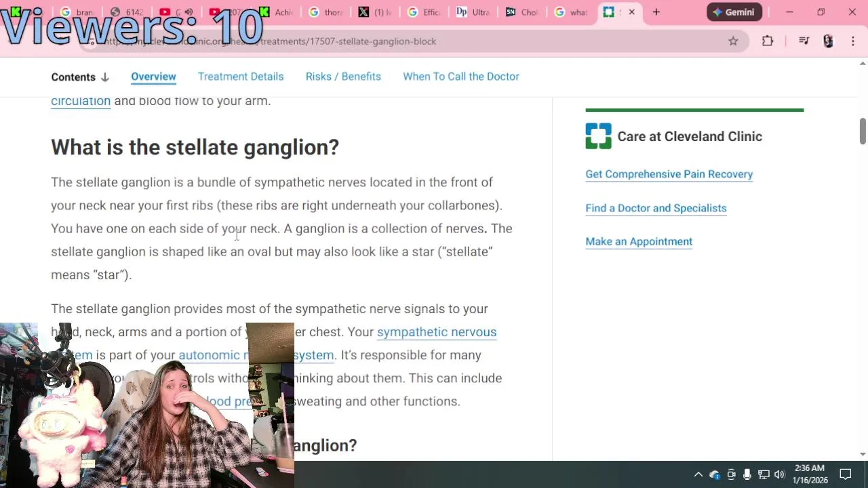The width and height of the screenshot is (868, 488).
Task: Open the network tray icon
Action: pyautogui.click(x=764, y=474)
